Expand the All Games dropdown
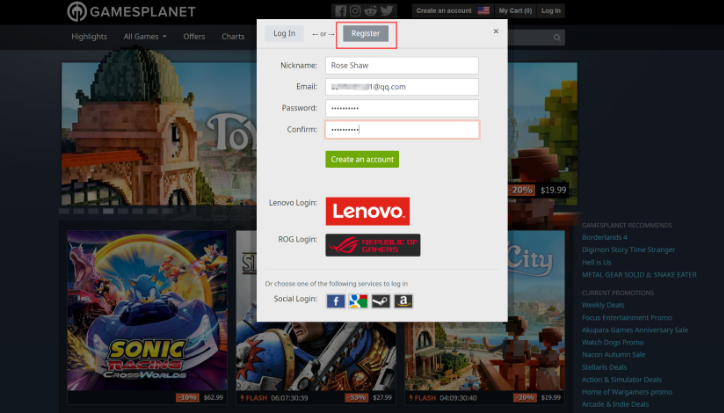724x413 pixels. click(145, 36)
